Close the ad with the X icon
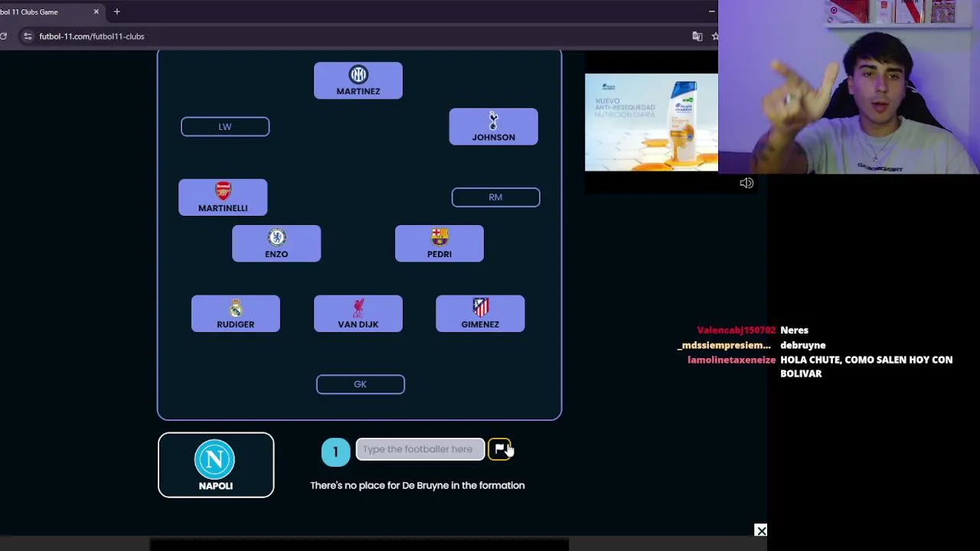The image size is (980, 551). (x=760, y=530)
